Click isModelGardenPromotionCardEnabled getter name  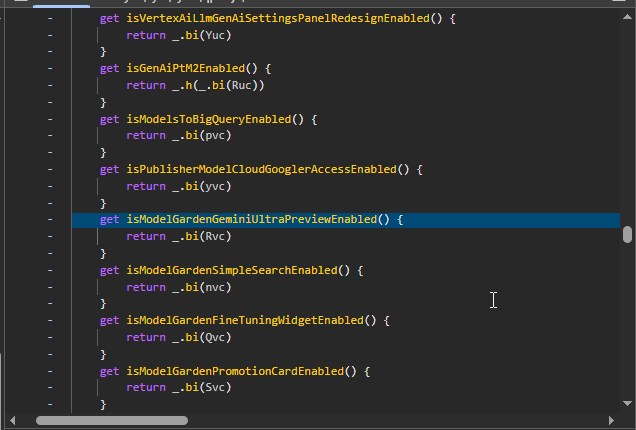pos(235,371)
